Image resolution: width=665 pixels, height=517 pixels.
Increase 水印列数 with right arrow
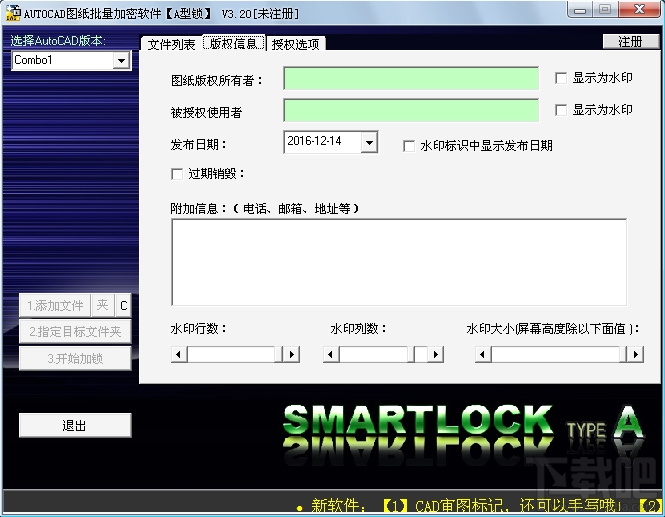(x=436, y=354)
